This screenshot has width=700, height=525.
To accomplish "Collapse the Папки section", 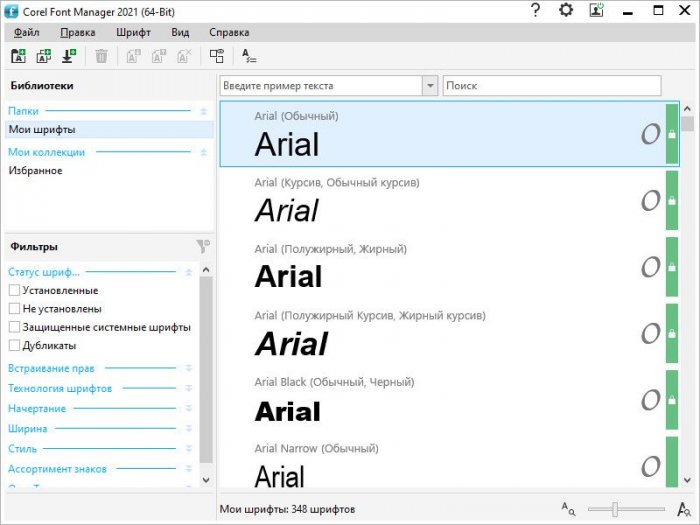I will [x=204, y=111].
